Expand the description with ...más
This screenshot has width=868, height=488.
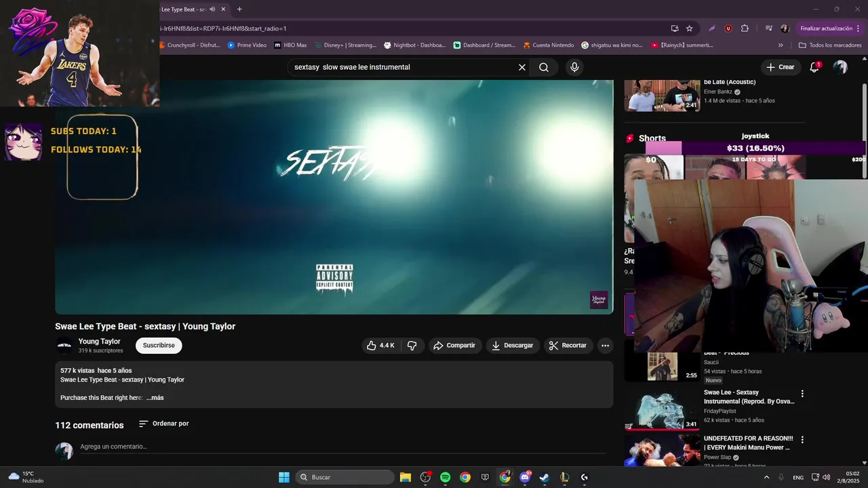(155, 398)
